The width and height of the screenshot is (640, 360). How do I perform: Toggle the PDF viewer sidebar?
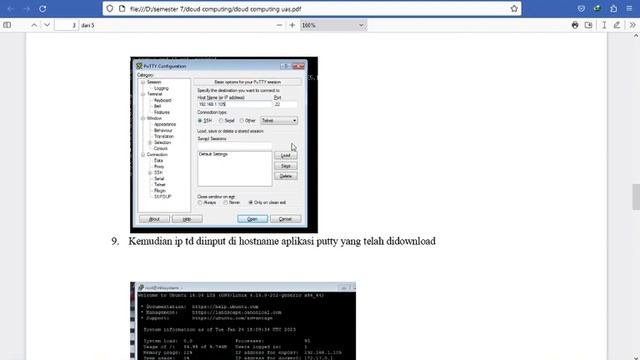tap(7, 25)
